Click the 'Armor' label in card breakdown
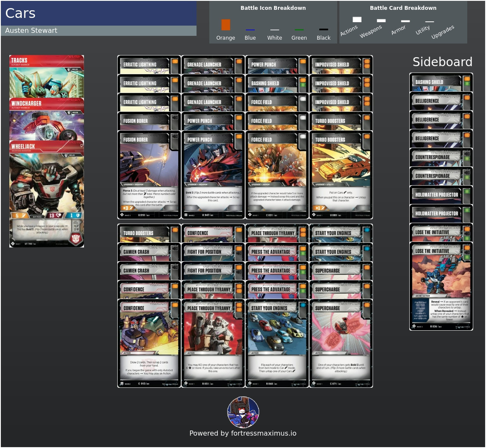 pyautogui.click(x=398, y=30)
